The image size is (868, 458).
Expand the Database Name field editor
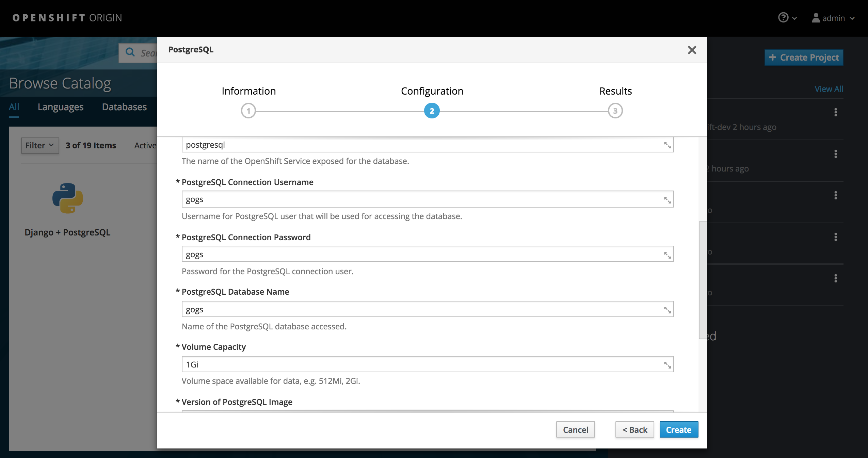667,310
